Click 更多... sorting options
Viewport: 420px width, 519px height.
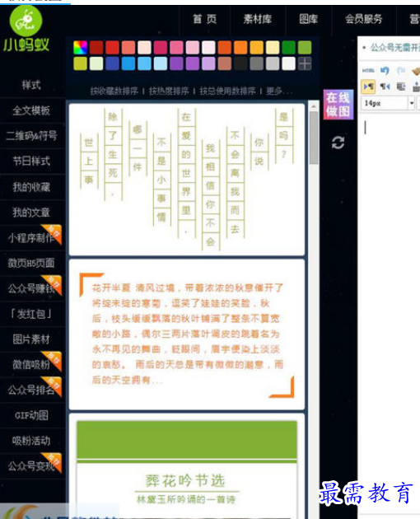[279, 91]
